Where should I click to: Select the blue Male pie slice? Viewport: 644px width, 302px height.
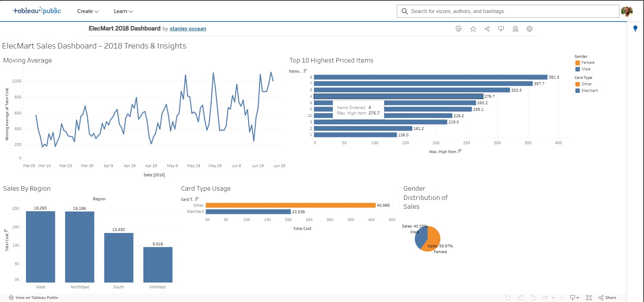click(420, 238)
